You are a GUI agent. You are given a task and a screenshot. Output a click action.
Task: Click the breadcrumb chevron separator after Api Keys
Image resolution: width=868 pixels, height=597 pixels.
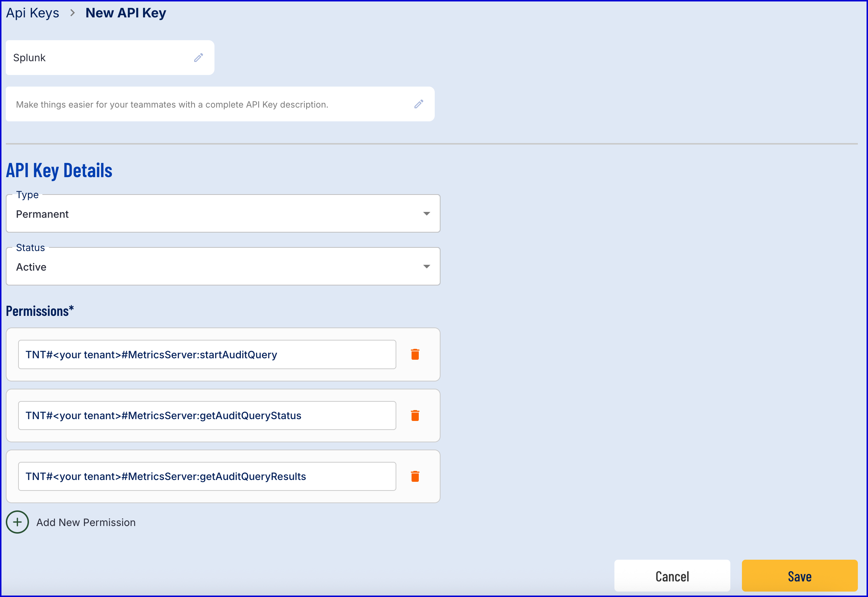click(x=72, y=13)
